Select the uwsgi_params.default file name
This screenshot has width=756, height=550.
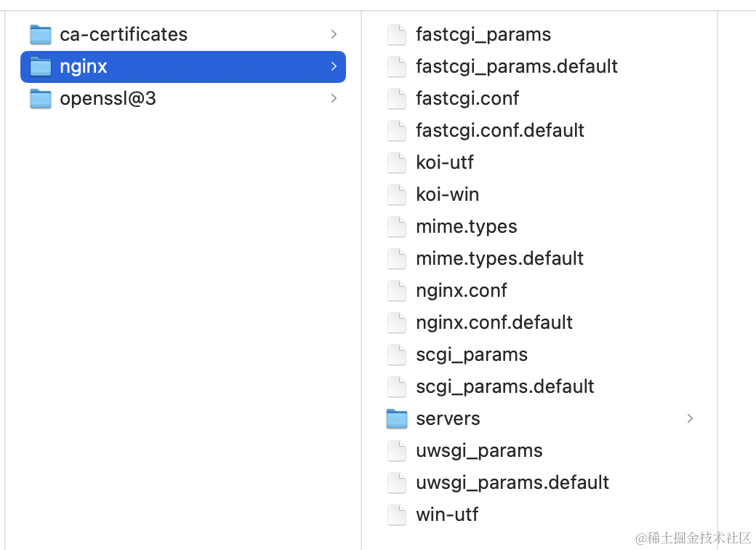point(512,482)
